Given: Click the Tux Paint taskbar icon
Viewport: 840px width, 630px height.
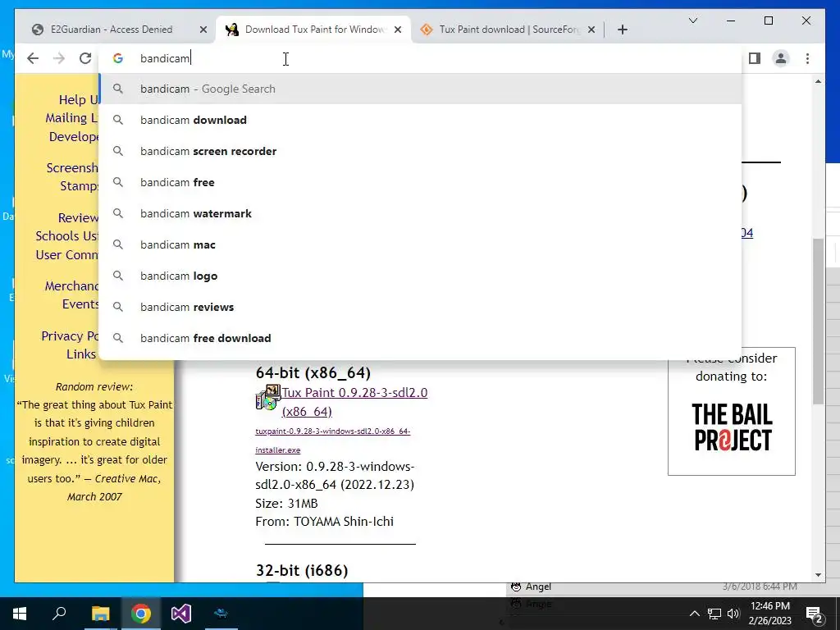Looking at the screenshot, I should pos(221,614).
